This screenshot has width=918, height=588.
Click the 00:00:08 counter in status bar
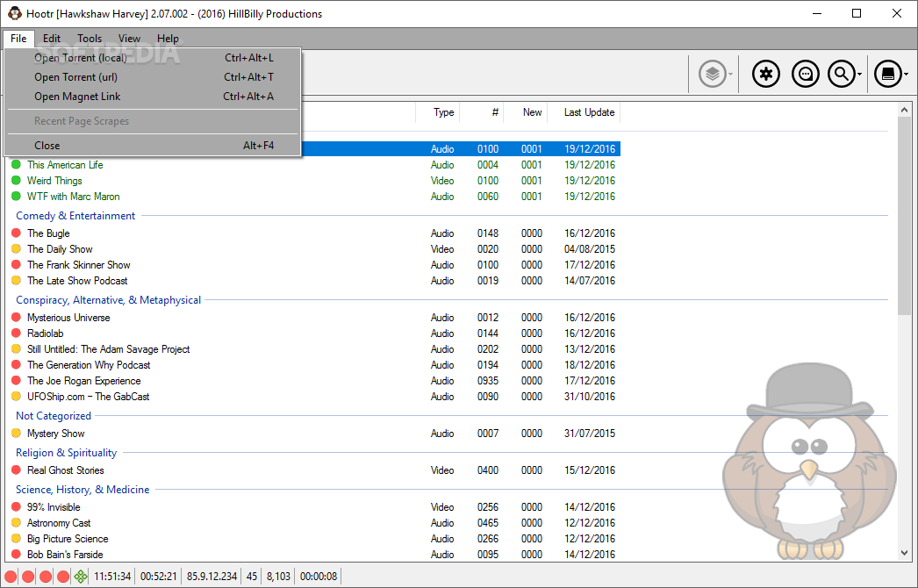coord(319,577)
